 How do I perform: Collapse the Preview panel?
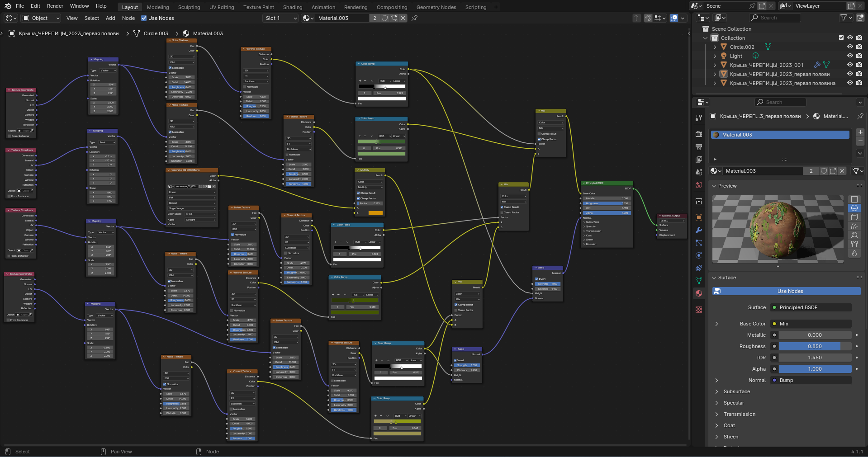point(714,186)
